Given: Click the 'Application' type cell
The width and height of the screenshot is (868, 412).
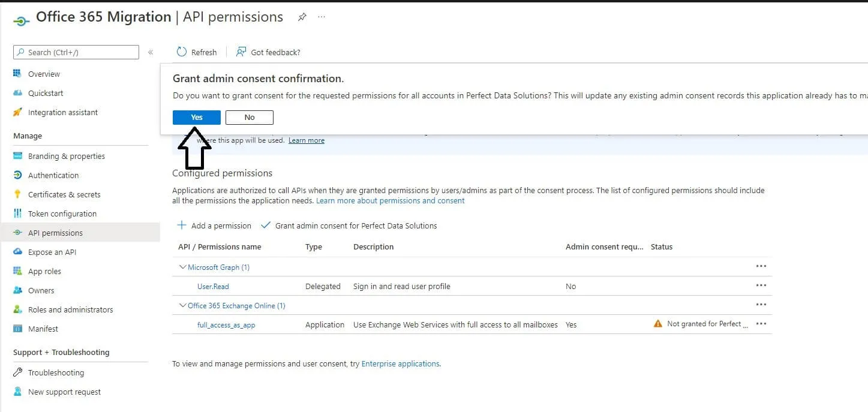Looking at the screenshot, I should coord(325,324).
